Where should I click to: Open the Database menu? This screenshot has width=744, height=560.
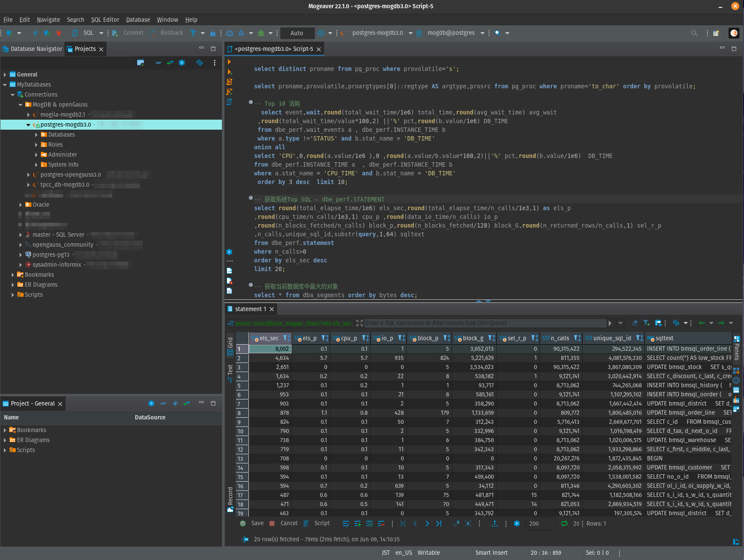coord(138,20)
